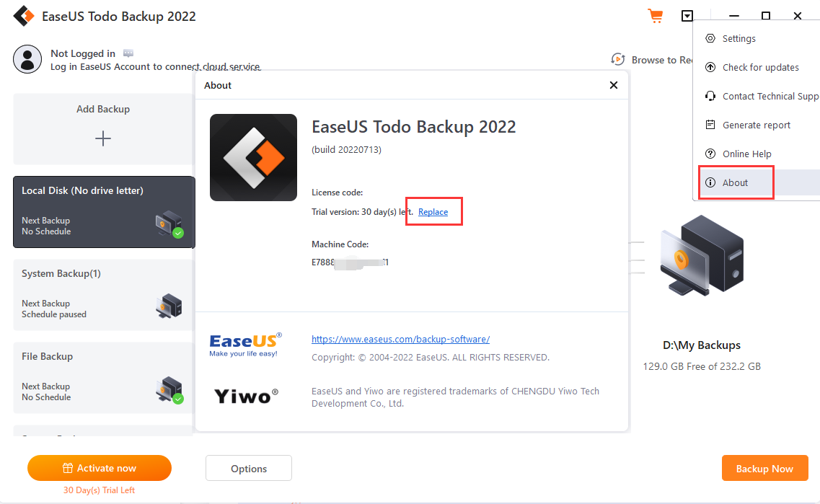Click the Activate now button
820x504 pixels.
[x=100, y=468]
